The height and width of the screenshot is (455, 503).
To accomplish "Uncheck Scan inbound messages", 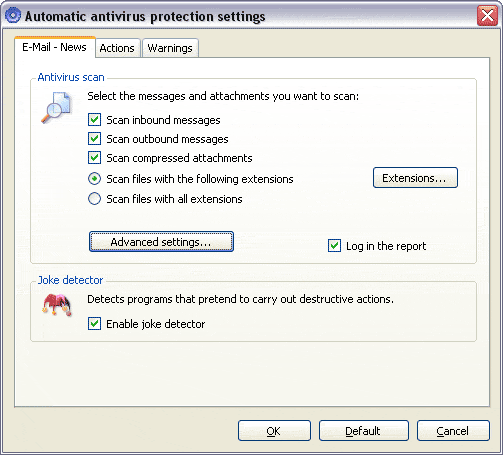I will [94, 120].
